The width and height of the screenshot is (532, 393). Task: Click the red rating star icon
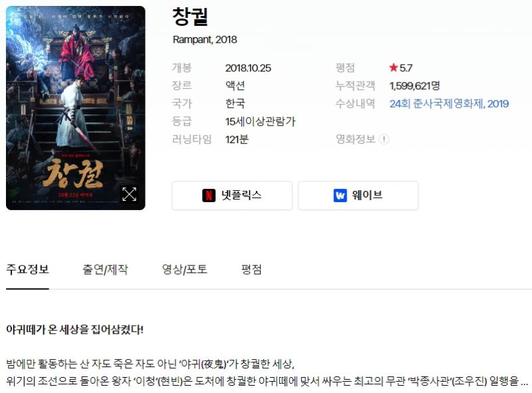(393, 68)
